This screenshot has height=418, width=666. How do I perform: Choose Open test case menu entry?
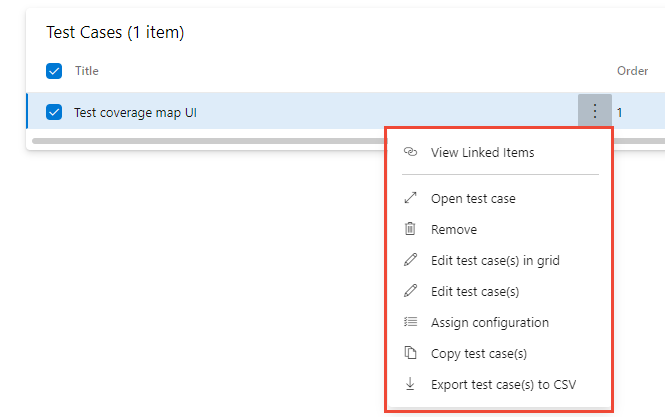click(x=473, y=199)
